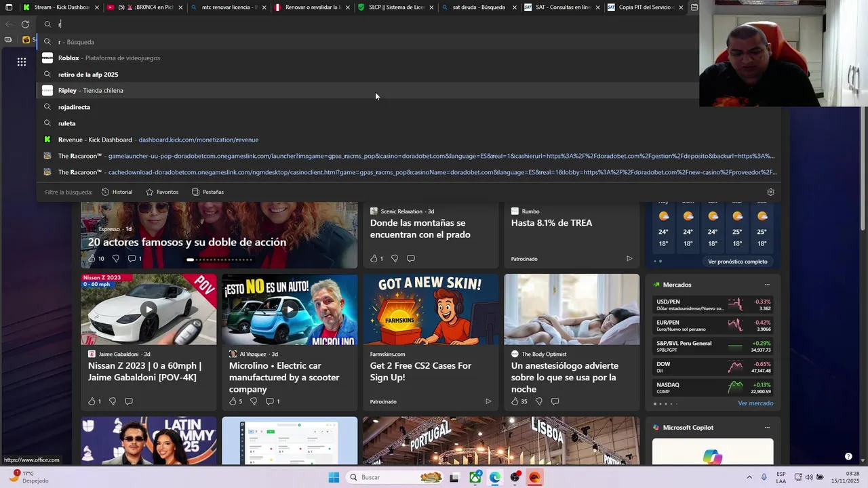Image resolution: width=868 pixels, height=488 pixels.
Task: Open the Get 2 Free CS2 Cases thumbnail
Action: coord(431,309)
